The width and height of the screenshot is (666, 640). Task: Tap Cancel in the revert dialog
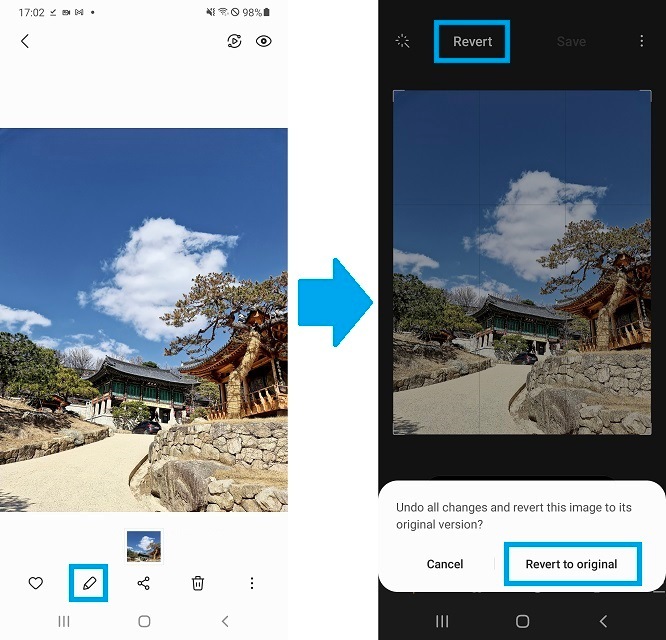point(445,564)
